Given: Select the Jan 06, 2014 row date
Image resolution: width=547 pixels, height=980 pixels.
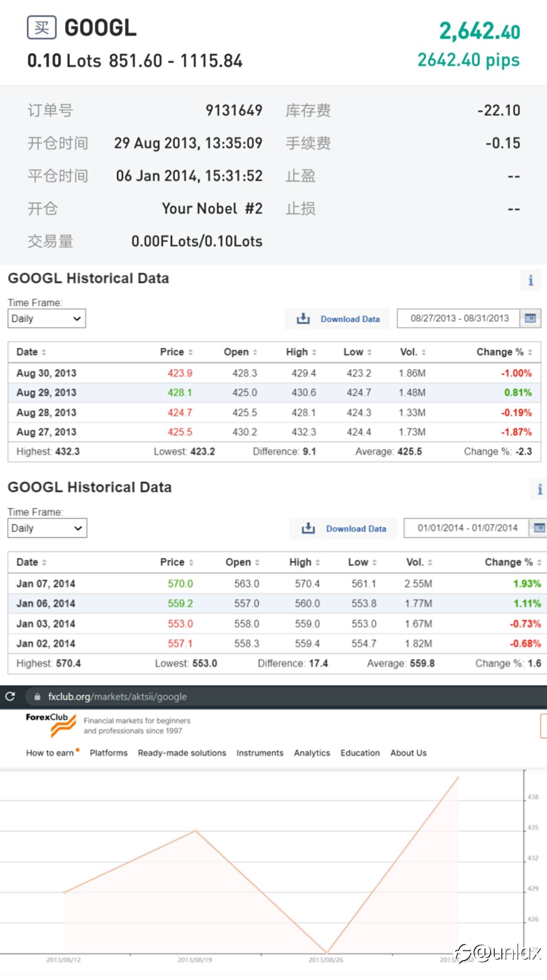Looking at the screenshot, I should pos(46,603).
